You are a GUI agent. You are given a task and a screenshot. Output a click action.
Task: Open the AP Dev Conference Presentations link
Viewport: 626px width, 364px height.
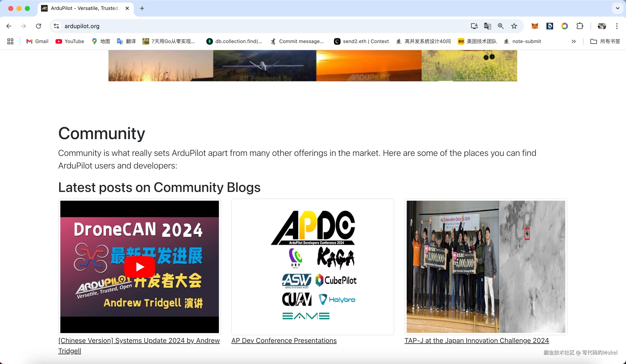[x=284, y=340]
